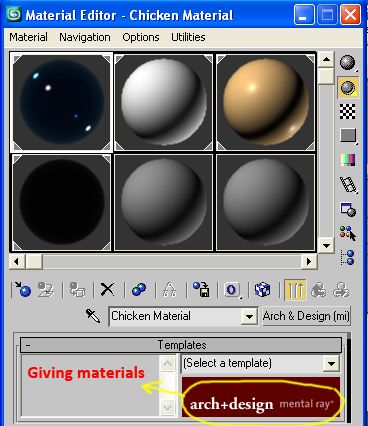Click the Chicken Material name field
Image resolution: width=368 pixels, height=426 pixels.
175,316
